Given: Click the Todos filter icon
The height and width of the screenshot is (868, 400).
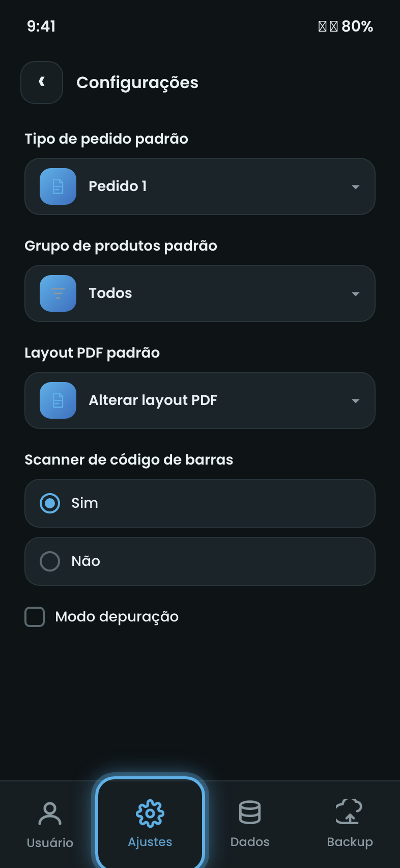Looking at the screenshot, I should [x=58, y=293].
